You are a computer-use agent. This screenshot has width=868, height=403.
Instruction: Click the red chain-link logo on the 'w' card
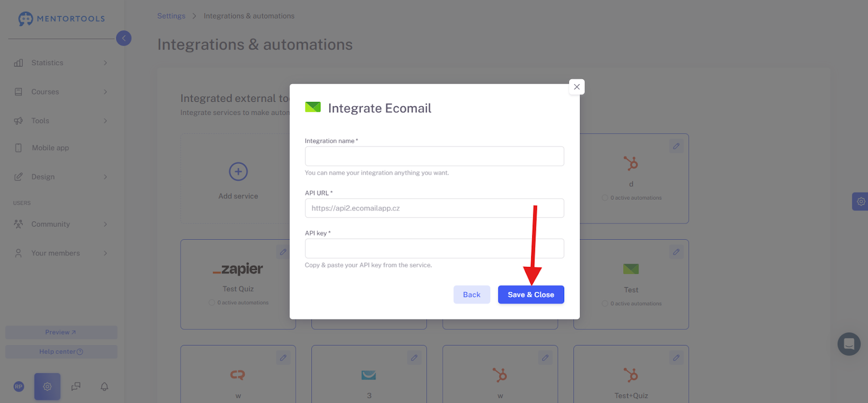(238, 375)
